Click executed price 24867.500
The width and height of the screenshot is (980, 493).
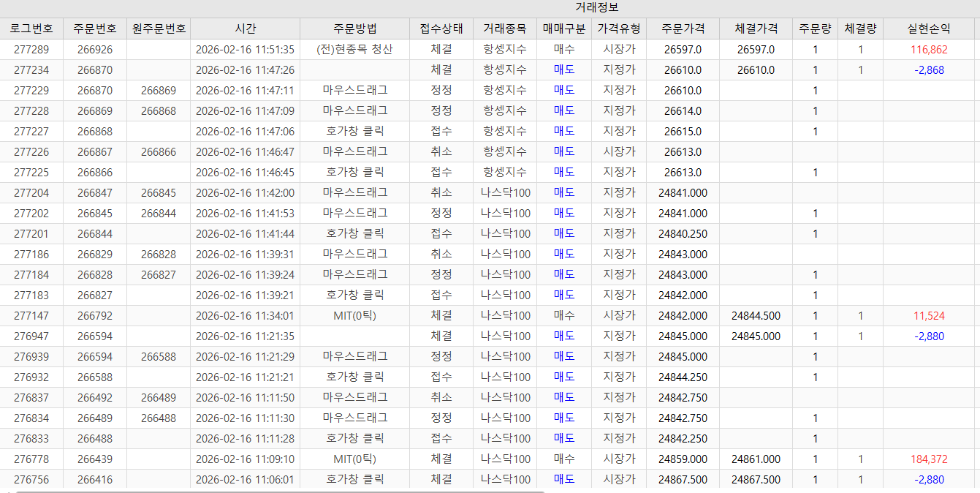tap(756, 480)
